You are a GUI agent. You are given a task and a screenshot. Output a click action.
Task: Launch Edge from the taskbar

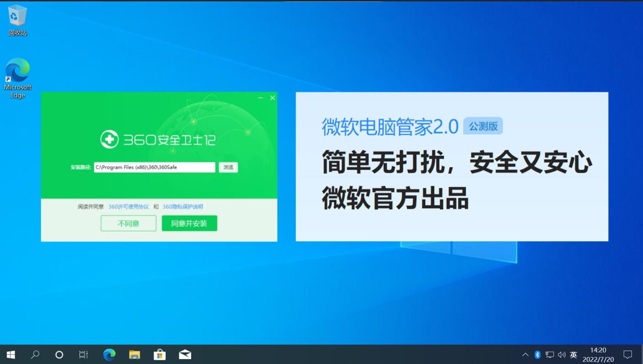point(109,354)
